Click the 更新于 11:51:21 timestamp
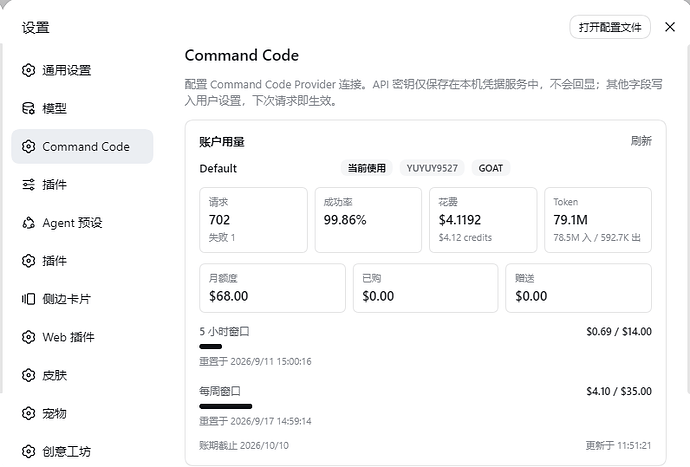This screenshot has height=467, width=690. [x=618, y=445]
